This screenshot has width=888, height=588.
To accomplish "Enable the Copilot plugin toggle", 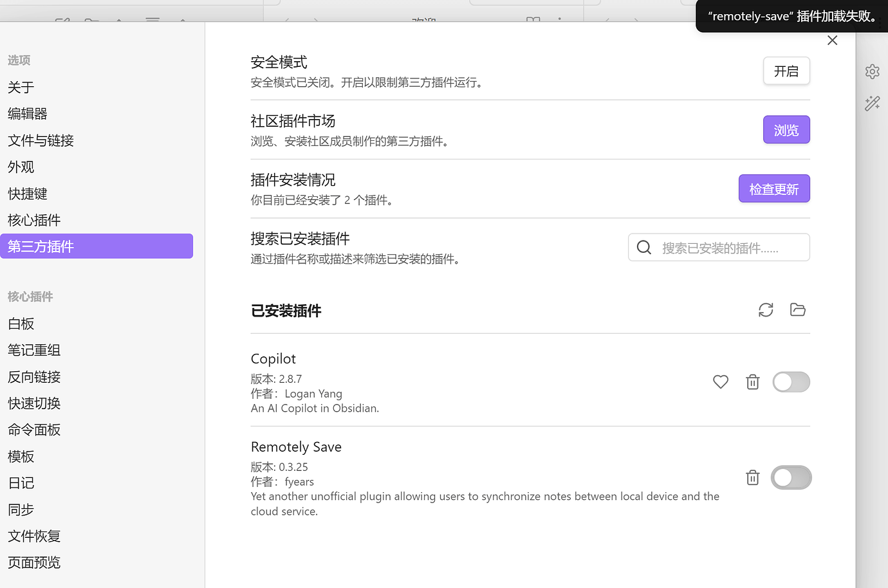I will (791, 381).
